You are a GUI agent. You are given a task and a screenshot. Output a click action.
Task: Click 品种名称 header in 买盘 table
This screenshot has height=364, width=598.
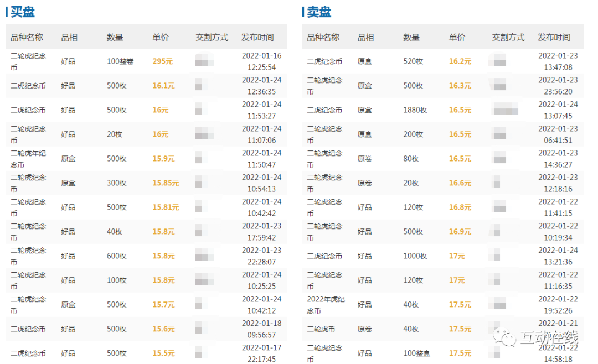[27, 38]
